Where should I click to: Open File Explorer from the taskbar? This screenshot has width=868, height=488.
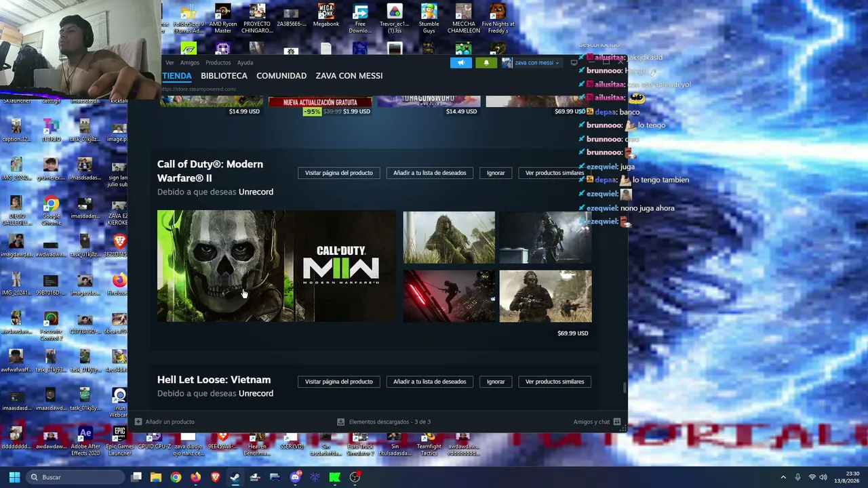(156, 477)
